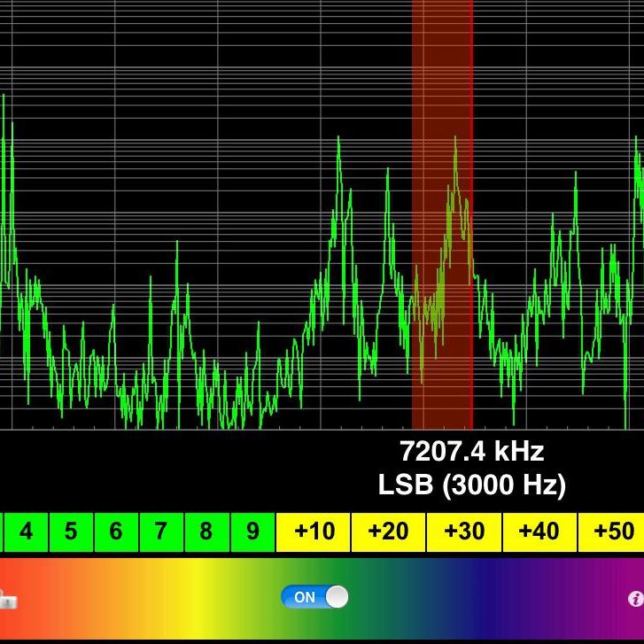
Task: Select the yellow +40 S-meter segment
Action: [x=539, y=531]
